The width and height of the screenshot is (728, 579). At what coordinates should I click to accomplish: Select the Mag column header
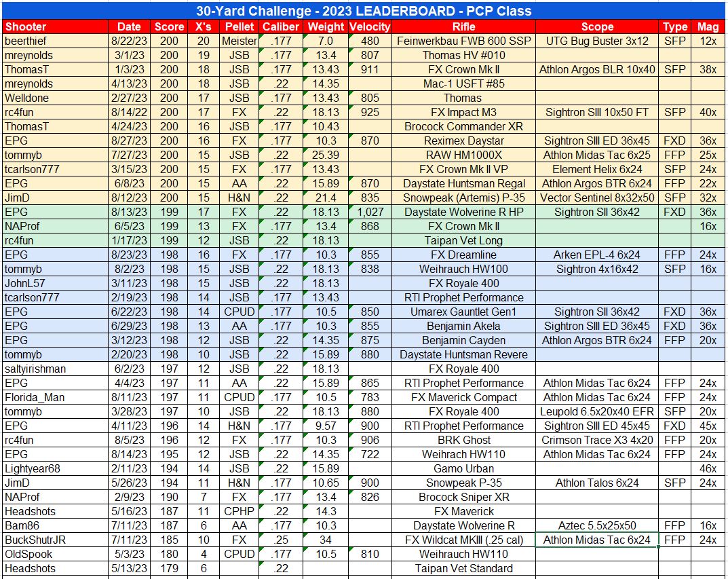(708, 26)
